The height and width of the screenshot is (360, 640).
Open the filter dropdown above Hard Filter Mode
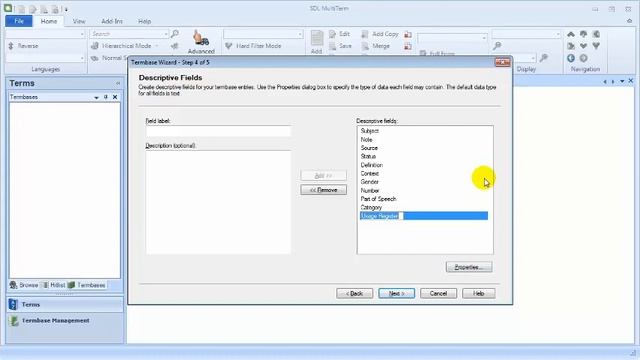300,34
